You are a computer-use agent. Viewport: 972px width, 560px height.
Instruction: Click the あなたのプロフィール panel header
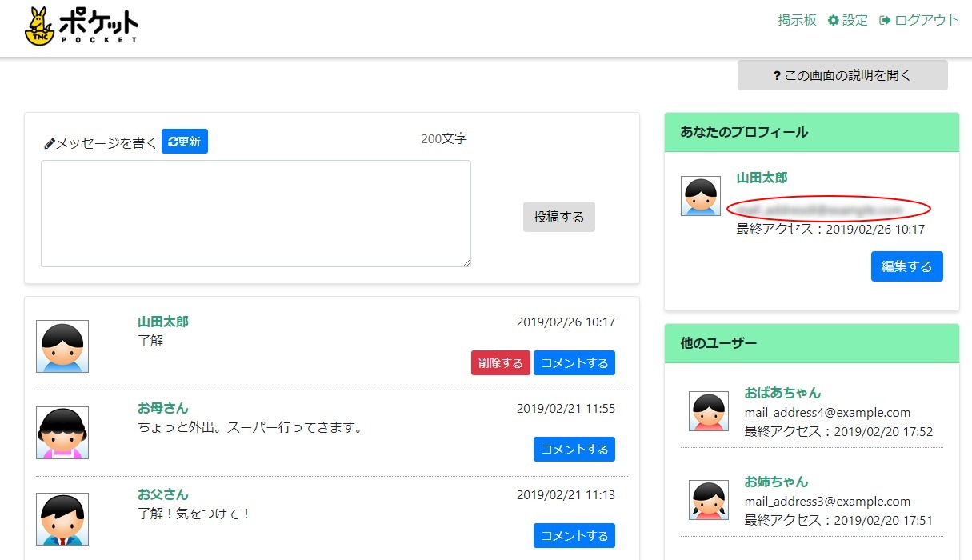[x=812, y=132]
